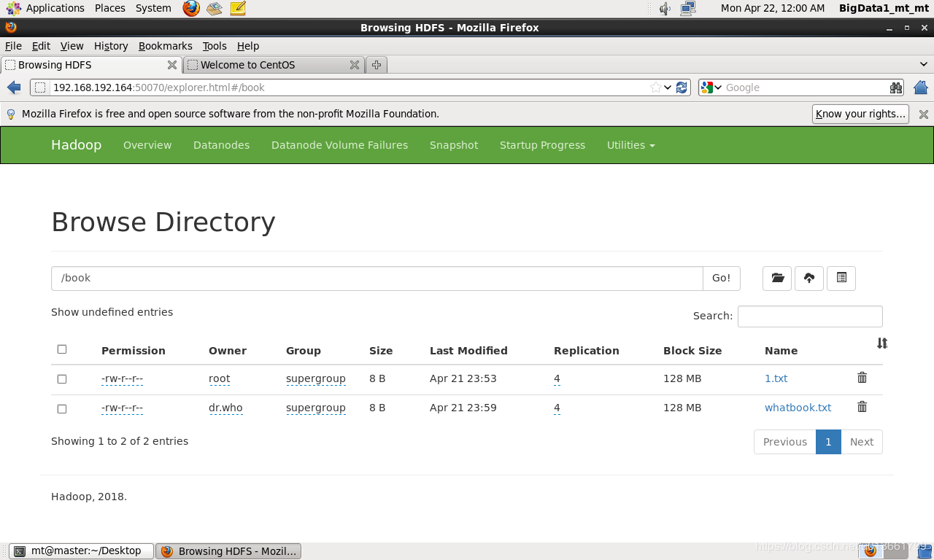Open the 1.txt file link
This screenshot has height=560, width=934.
point(776,378)
